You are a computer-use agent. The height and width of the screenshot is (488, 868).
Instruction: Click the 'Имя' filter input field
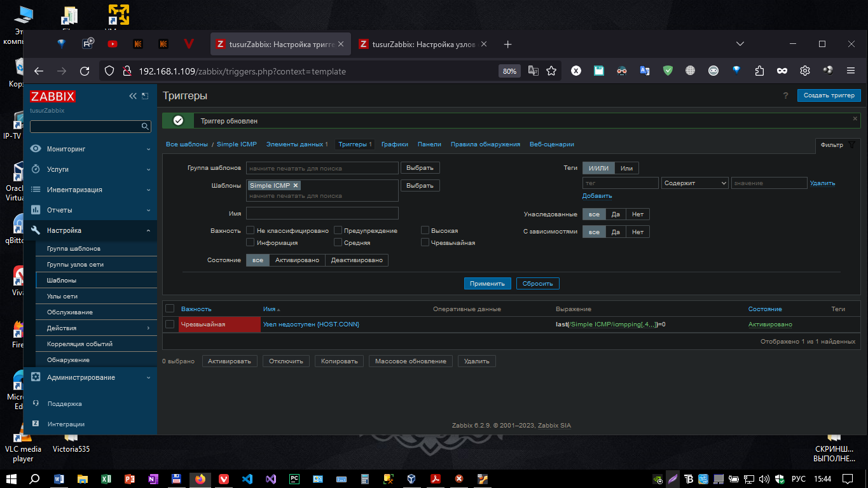pyautogui.click(x=322, y=213)
